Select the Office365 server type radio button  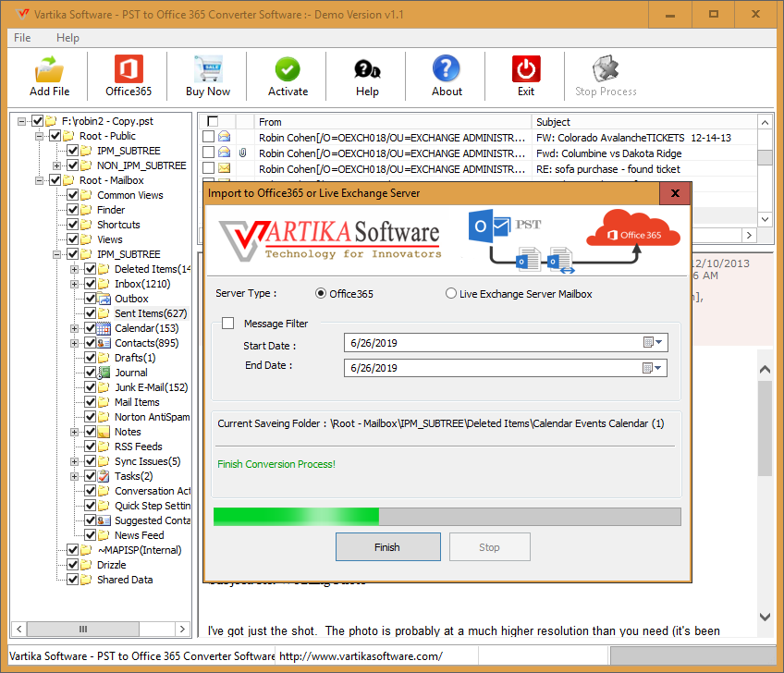point(321,293)
